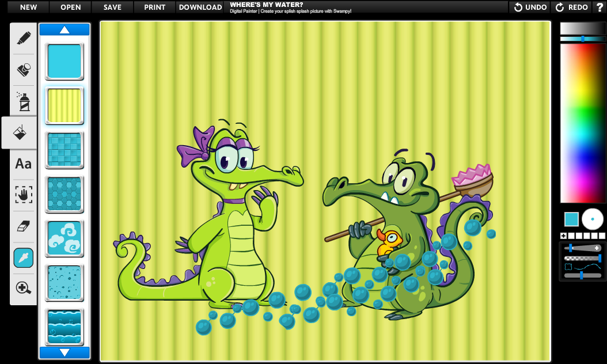Adjust the bottom smoothing slider
The height and width of the screenshot is (364, 607).
(x=582, y=275)
